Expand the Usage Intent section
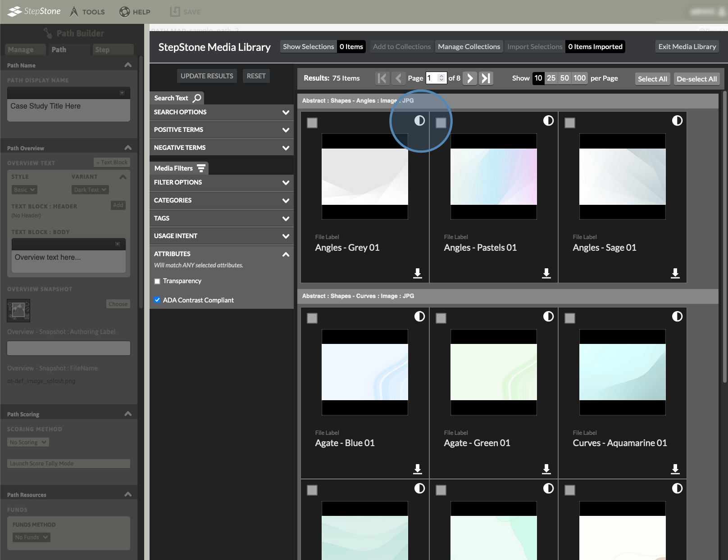 click(222, 236)
